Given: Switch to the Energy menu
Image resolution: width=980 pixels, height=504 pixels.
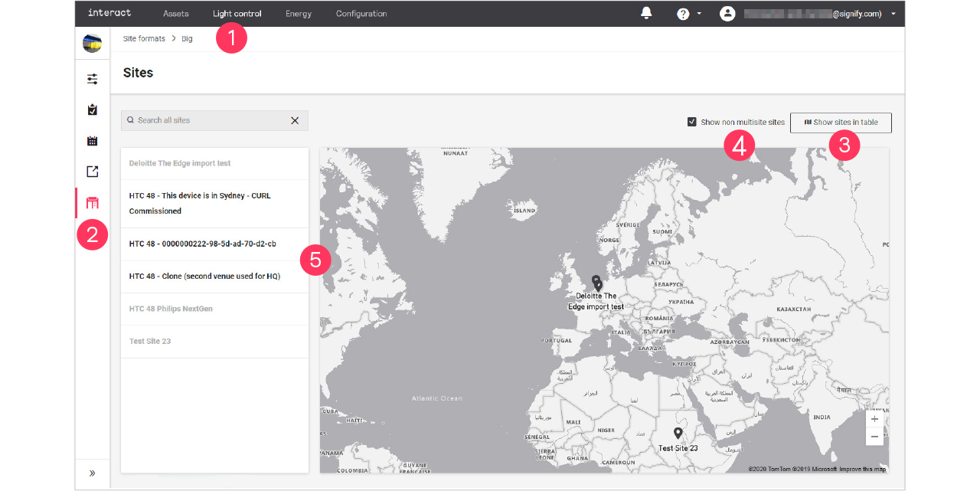Looking at the screenshot, I should coord(298,13).
